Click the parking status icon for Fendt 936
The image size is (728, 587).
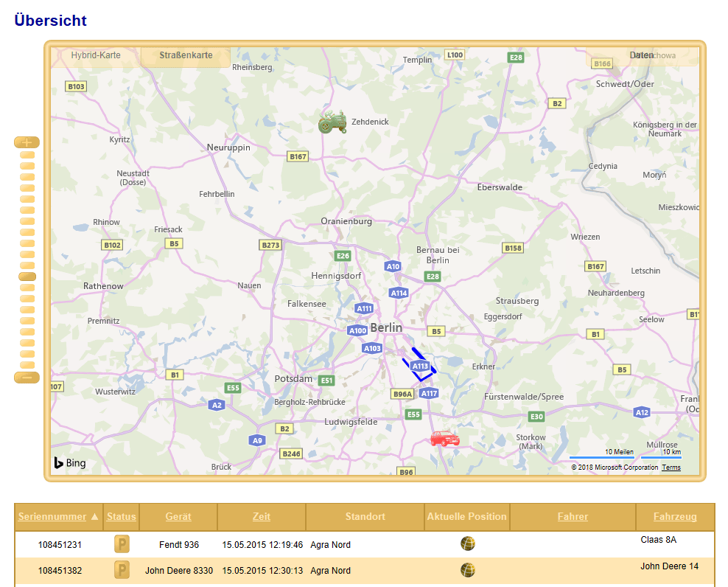[122, 543]
